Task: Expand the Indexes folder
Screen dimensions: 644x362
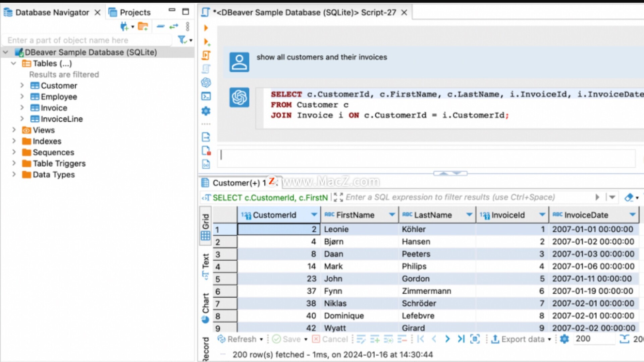Action: point(14,141)
